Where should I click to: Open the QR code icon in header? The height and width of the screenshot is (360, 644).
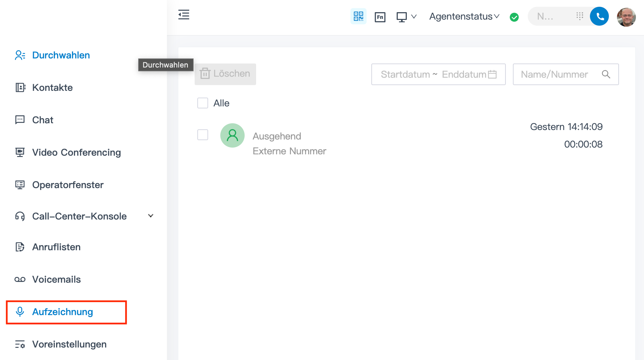pyautogui.click(x=358, y=16)
